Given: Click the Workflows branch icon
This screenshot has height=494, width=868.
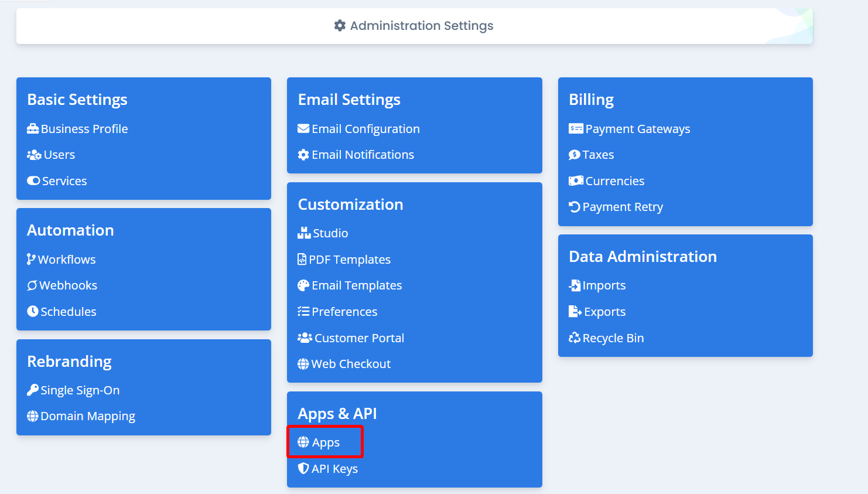Looking at the screenshot, I should (x=32, y=259).
